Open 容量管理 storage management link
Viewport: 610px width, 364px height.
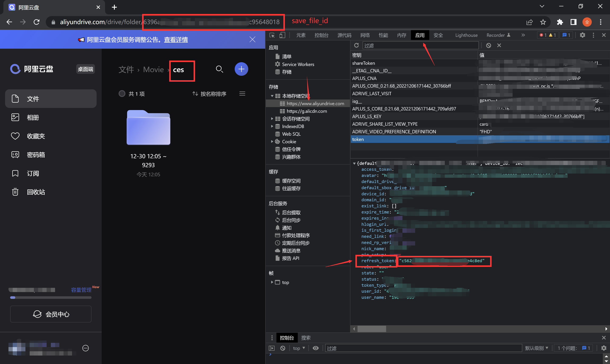pyautogui.click(x=81, y=290)
